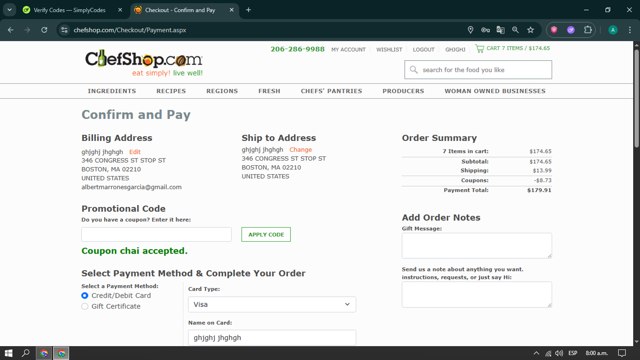Click the search magnifier icon in site search
The image size is (640, 360).
[x=413, y=70]
